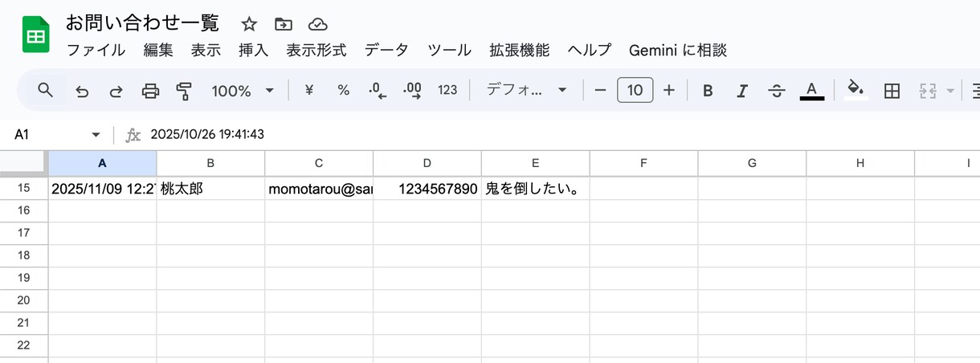Open the Google Sheets home icon
Viewport: 980px width, 363px height.
pyautogui.click(x=35, y=36)
